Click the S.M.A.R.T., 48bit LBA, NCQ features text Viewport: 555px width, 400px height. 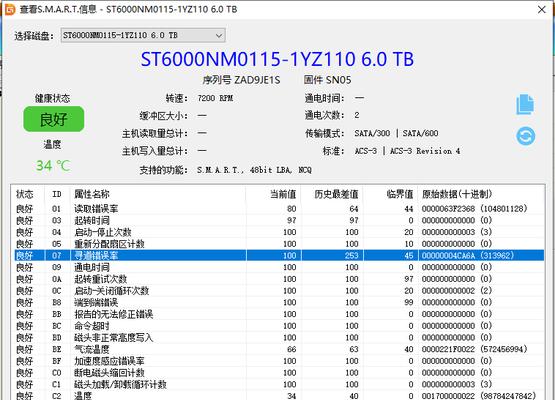tap(254, 170)
